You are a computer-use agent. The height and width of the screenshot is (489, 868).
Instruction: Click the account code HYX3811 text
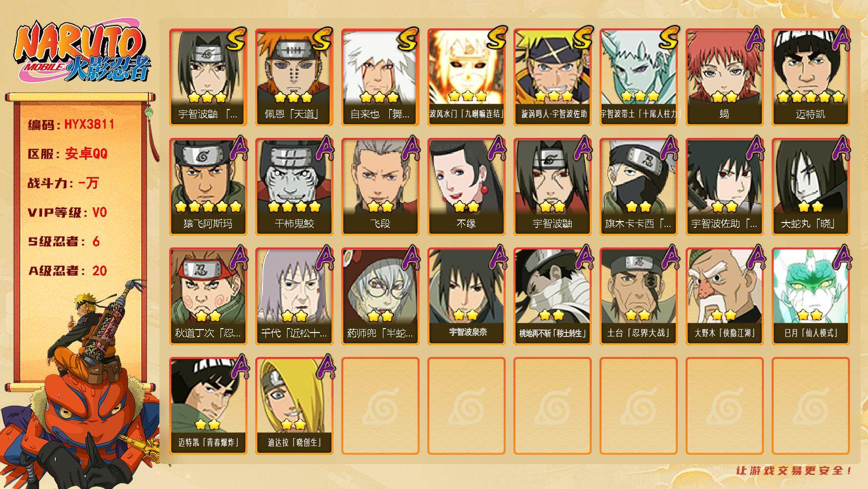89,124
